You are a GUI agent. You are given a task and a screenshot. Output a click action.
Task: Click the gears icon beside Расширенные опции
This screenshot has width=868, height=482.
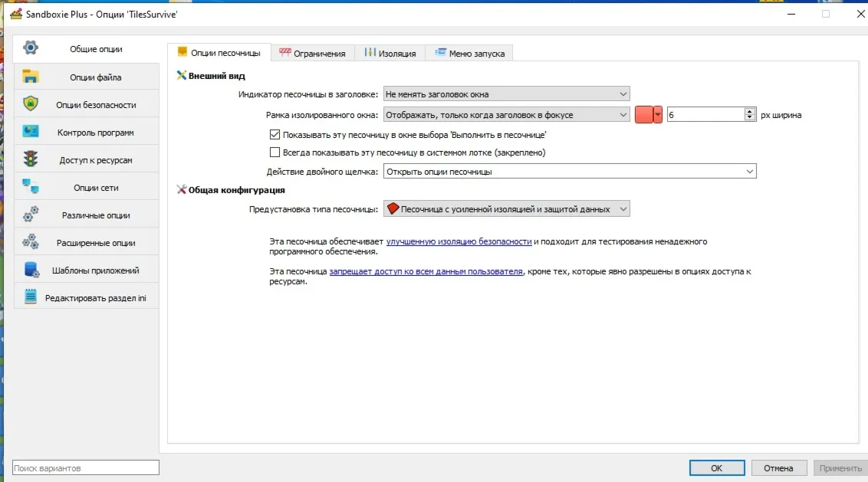point(31,242)
